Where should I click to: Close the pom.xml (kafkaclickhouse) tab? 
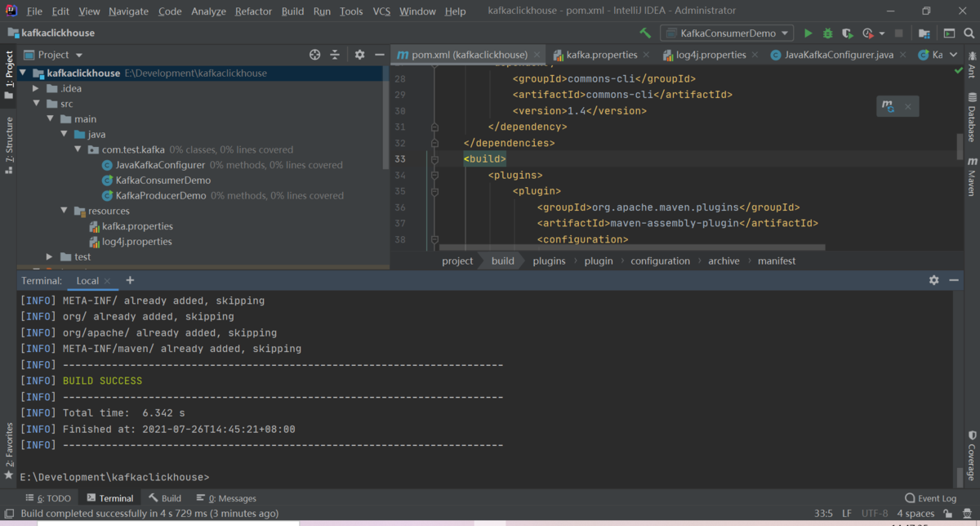(536, 55)
